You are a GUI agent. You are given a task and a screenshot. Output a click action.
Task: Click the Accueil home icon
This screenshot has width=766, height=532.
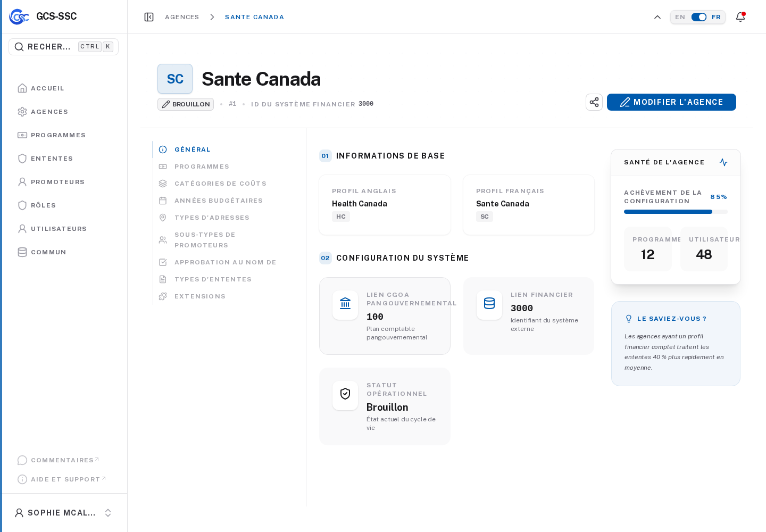[22, 88]
